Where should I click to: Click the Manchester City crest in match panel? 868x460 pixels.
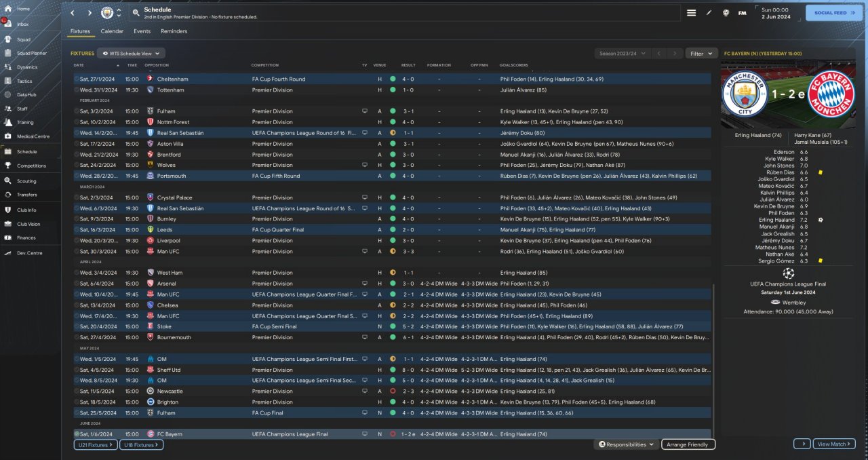pos(745,94)
